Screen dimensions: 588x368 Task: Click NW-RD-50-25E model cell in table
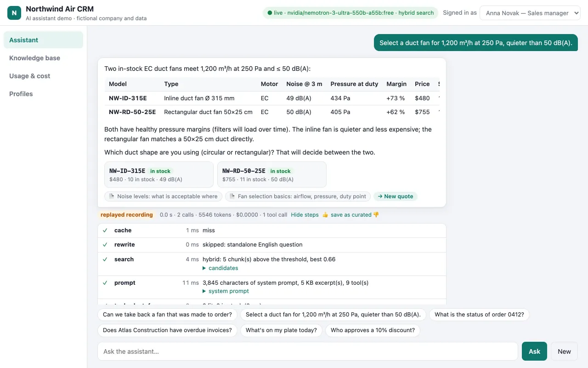coord(132,112)
